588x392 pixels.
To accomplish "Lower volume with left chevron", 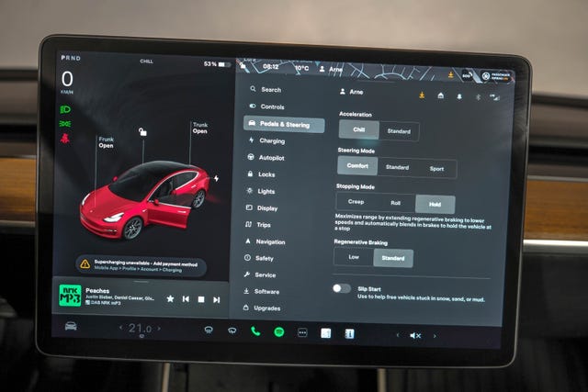I will point(398,335).
